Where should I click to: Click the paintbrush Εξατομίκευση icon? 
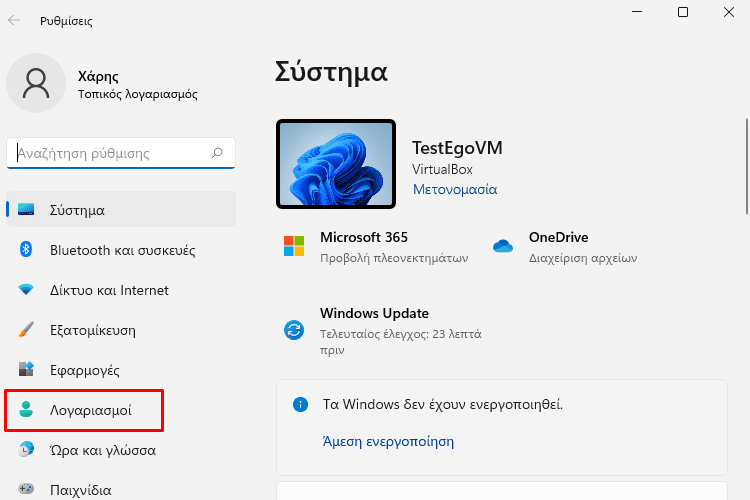click(x=26, y=330)
